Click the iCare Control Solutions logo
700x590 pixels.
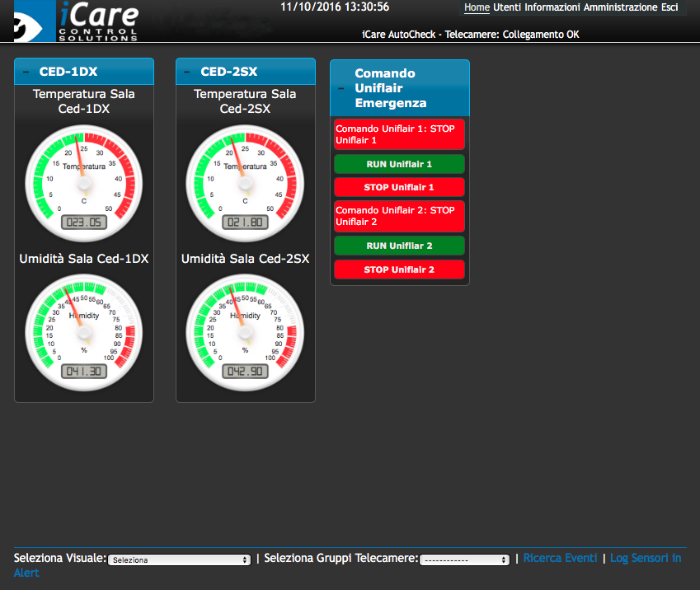[x=76, y=21]
